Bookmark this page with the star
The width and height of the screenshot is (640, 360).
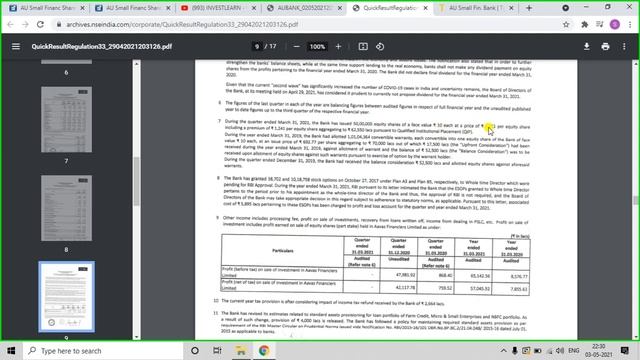click(x=566, y=24)
